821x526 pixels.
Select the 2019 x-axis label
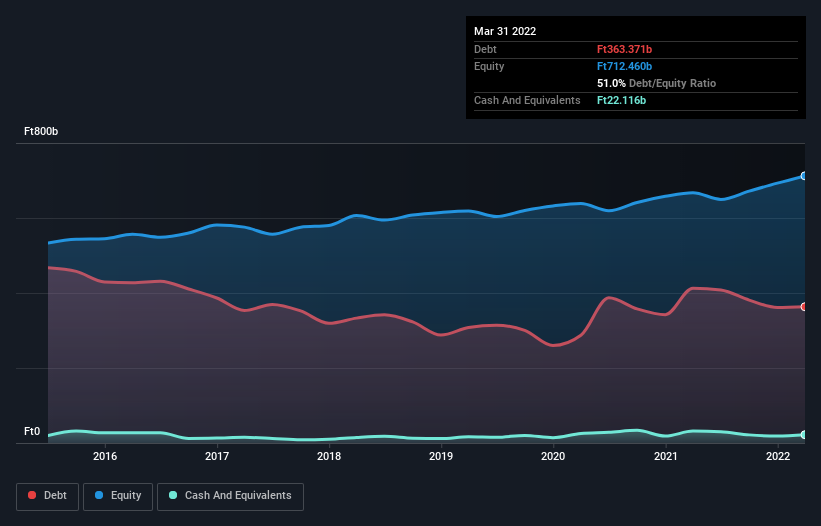coord(441,456)
